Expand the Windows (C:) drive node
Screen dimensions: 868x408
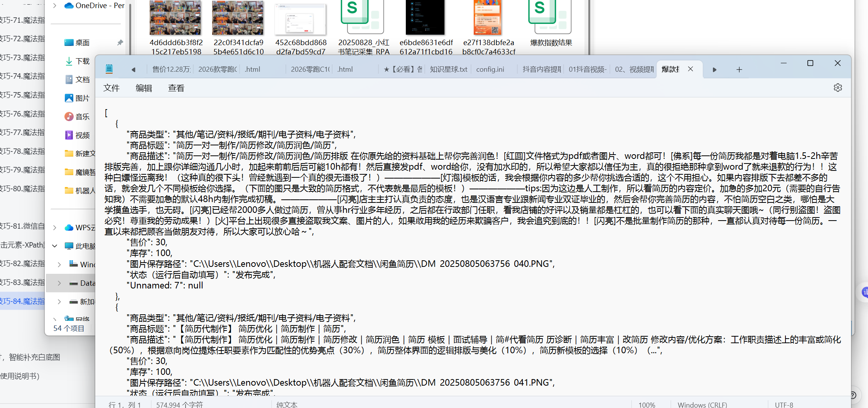59,264
